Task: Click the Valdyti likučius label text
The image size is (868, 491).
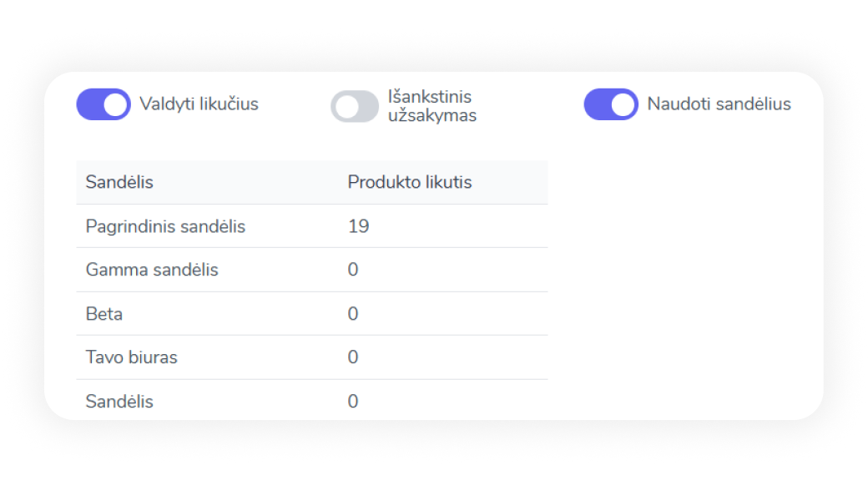Action: click(199, 104)
